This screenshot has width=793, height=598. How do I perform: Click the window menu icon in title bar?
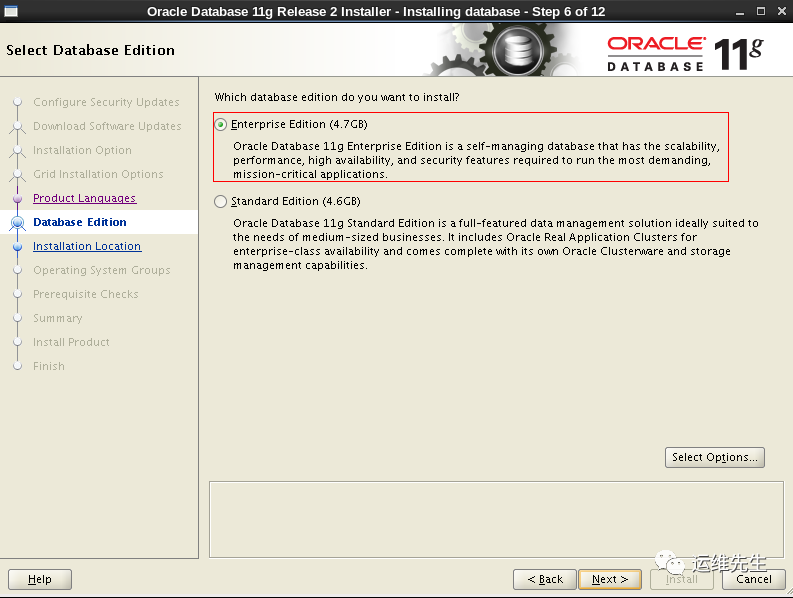click(11, 11)
